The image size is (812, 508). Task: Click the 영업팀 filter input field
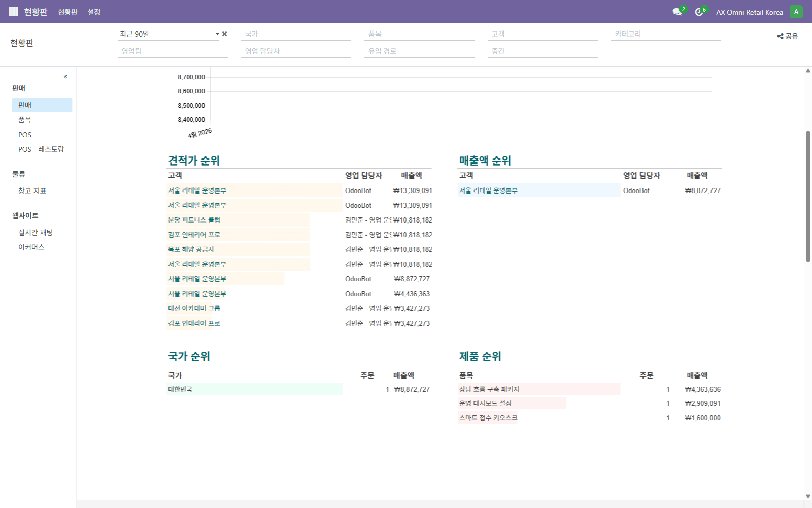pos(173,51)
